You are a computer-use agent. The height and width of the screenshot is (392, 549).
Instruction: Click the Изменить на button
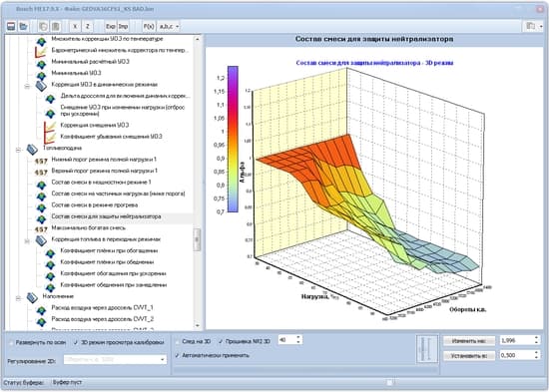pos(469,340)
